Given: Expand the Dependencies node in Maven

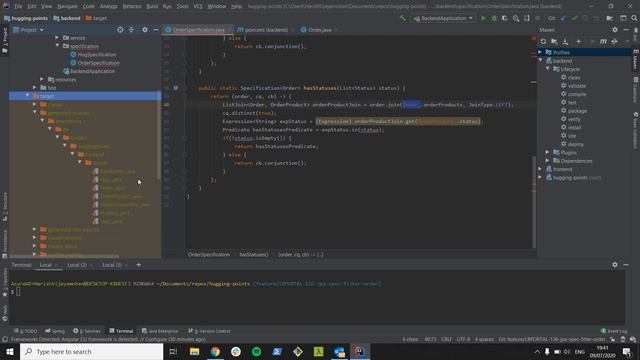Looking at the screenshot, I should coord(548,161).
